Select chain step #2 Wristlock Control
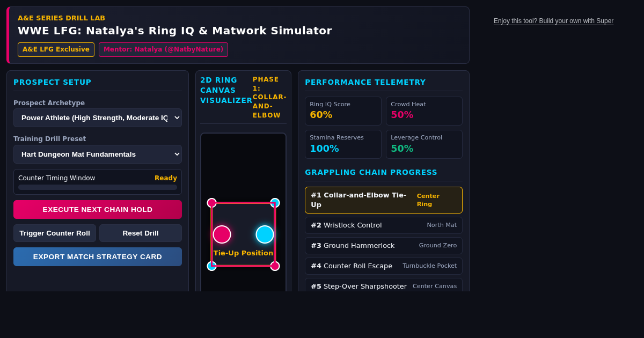The height and width of the screenshot is (338, 644). pos(384,225)
